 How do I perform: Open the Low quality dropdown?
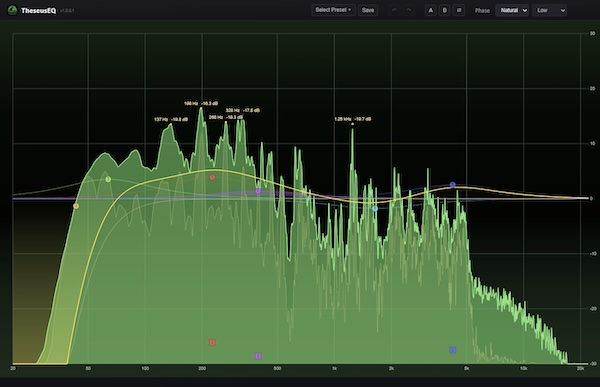550,10
